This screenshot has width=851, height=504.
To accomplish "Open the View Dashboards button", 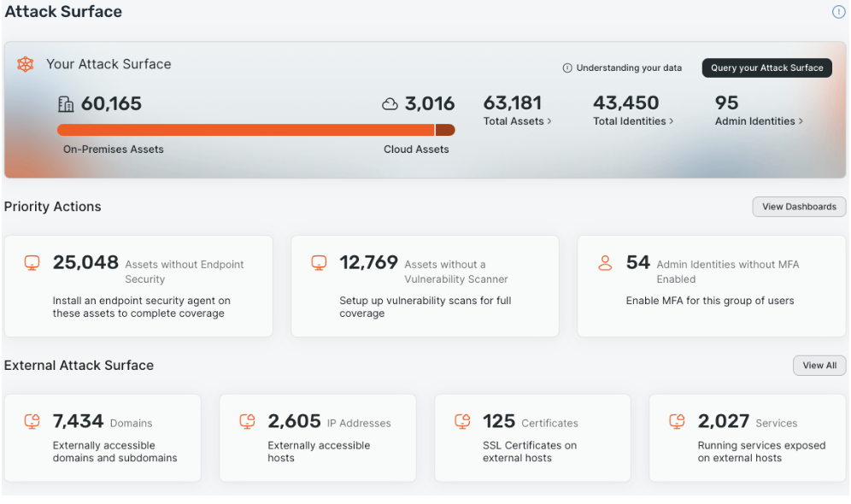I will click(x=799, y=207).
